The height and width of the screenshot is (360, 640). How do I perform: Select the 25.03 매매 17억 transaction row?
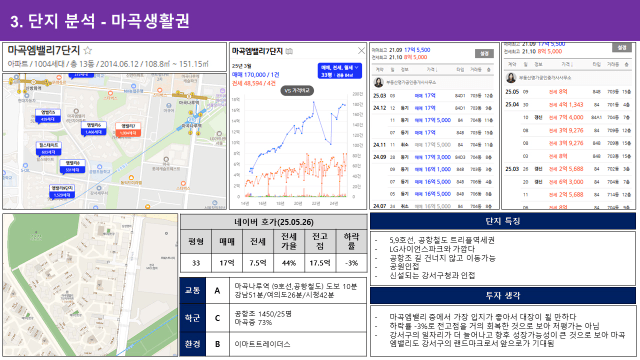433,96
